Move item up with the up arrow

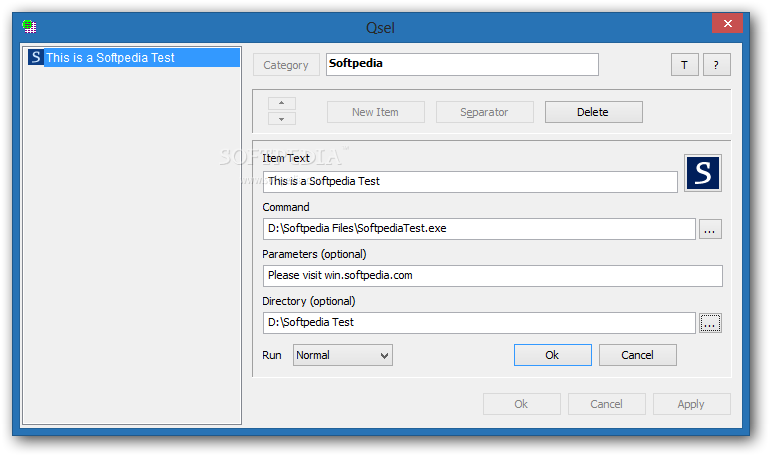281,103
